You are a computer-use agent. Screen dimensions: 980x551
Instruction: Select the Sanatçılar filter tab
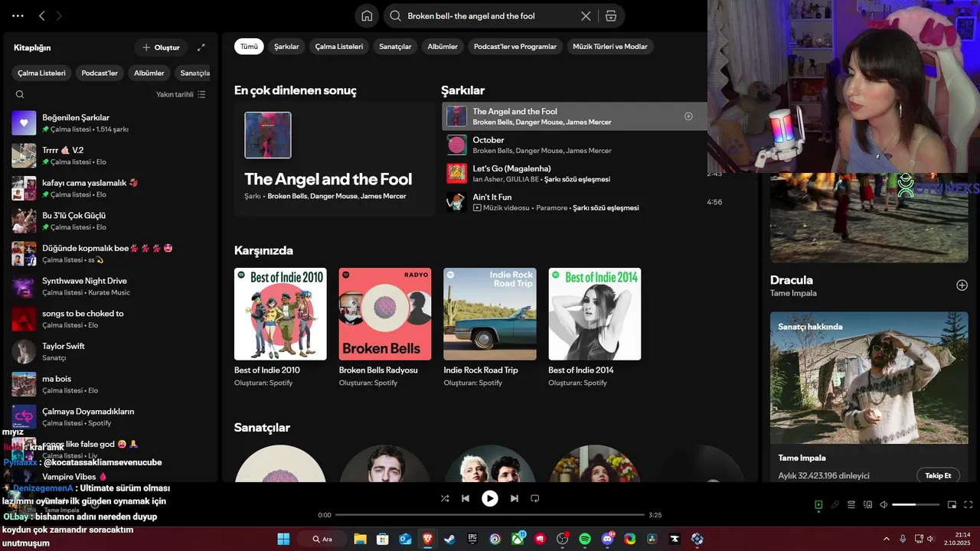pos(395,46)
